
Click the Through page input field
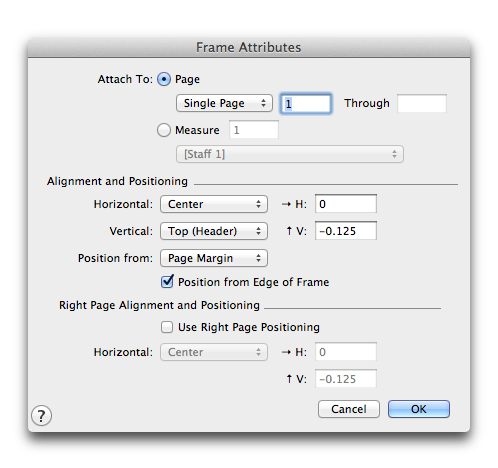tap(422, 104)
